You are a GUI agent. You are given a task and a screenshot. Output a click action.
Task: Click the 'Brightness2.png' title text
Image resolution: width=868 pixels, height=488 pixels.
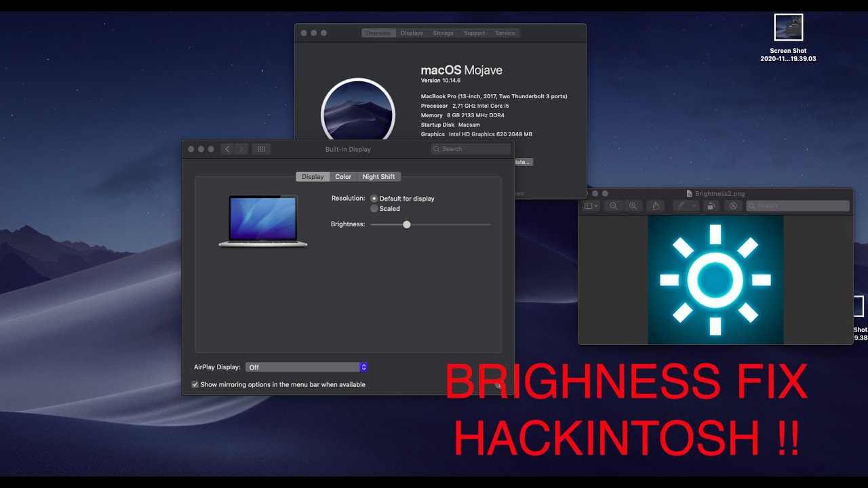(x=720, y=194)
